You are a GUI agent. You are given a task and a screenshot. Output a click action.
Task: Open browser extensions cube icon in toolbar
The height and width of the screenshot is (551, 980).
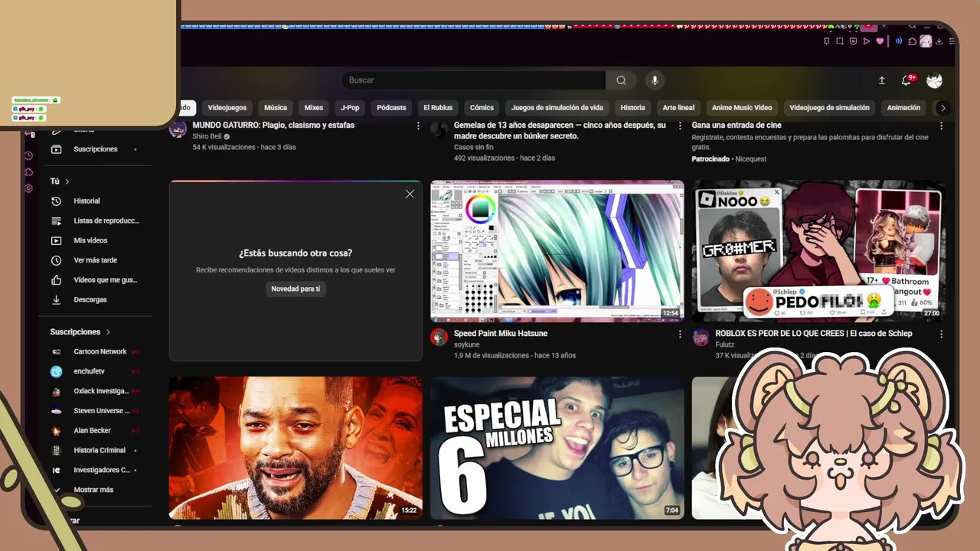click(912, 41)
